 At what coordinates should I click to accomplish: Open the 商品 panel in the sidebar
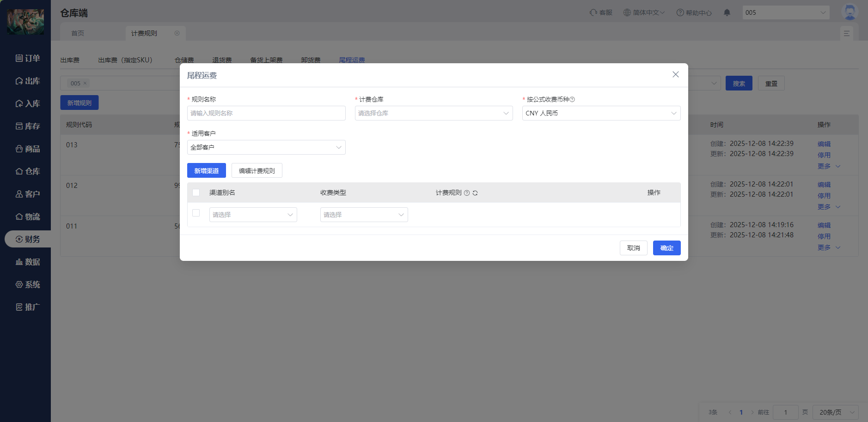pos(28,149)
